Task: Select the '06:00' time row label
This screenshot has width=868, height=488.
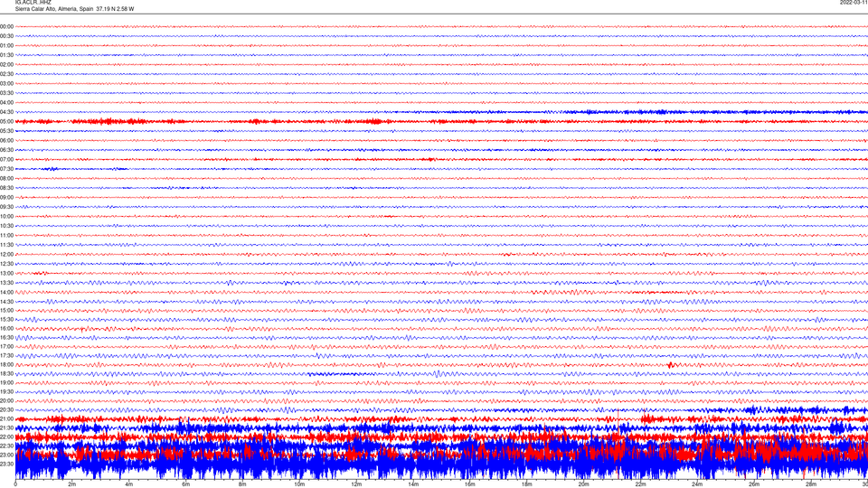Action: pyautogui.click(x=6, y=141)
